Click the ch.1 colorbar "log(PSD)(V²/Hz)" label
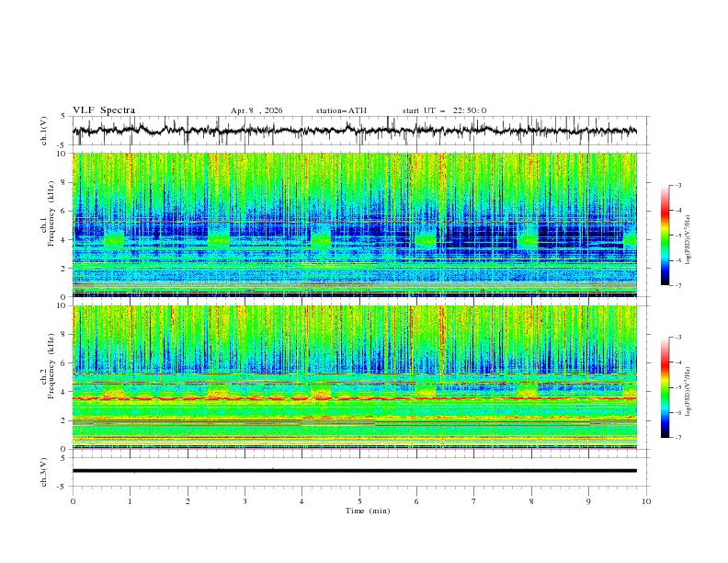The image size is (728, 563). [x=688, y=239]
